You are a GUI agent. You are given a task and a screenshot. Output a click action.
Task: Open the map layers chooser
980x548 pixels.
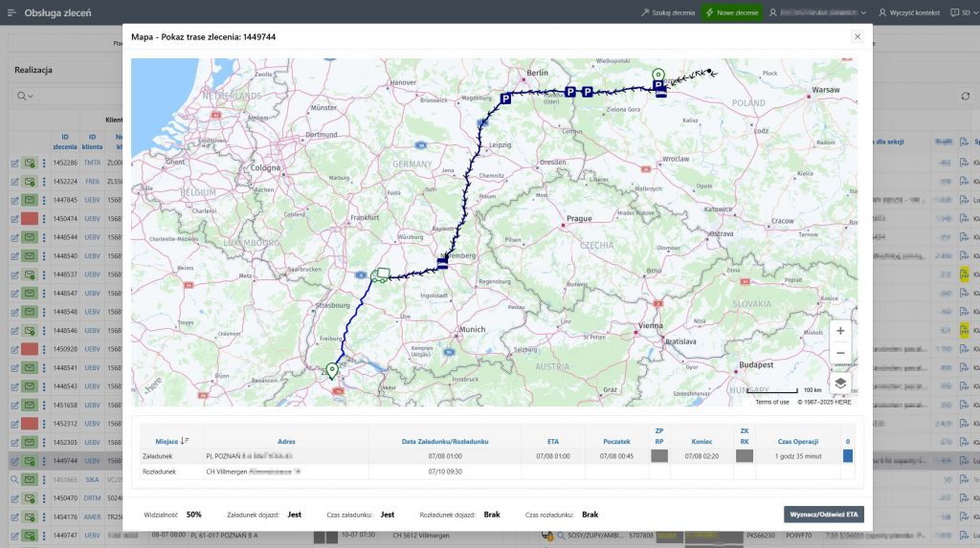pyautogui.click(x=840, y=384)
